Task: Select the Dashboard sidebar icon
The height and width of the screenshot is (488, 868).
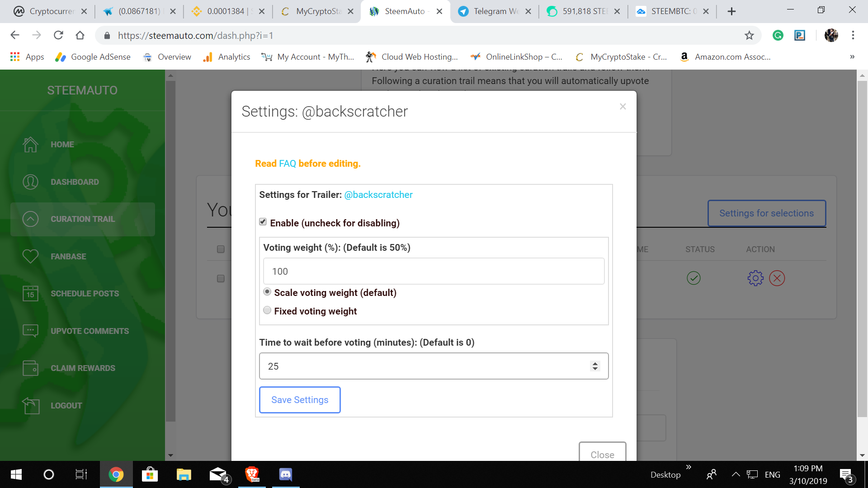Action: (30, 182)
